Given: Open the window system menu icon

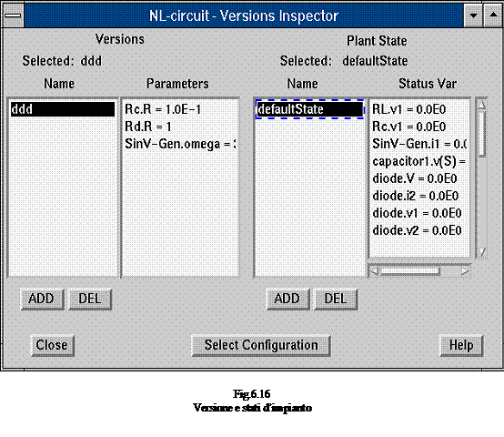Looking at the screenshot, I should (13, 15).
